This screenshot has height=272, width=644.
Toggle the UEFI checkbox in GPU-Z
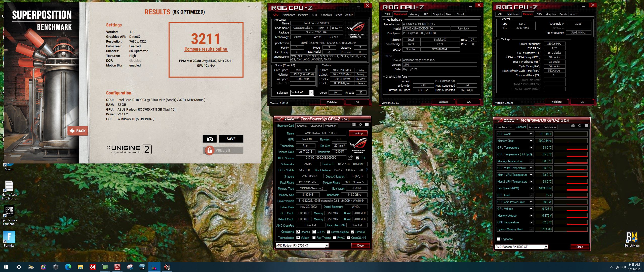click(x=357, y=158)
